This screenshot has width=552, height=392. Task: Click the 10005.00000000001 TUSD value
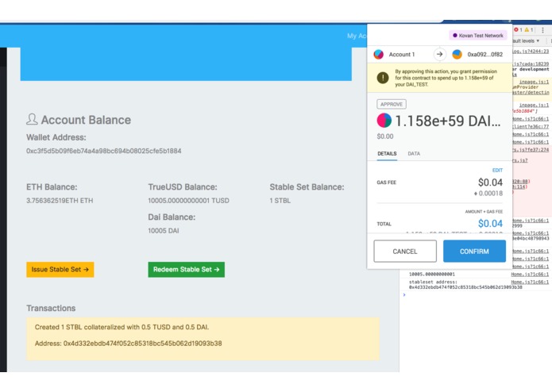188,201
